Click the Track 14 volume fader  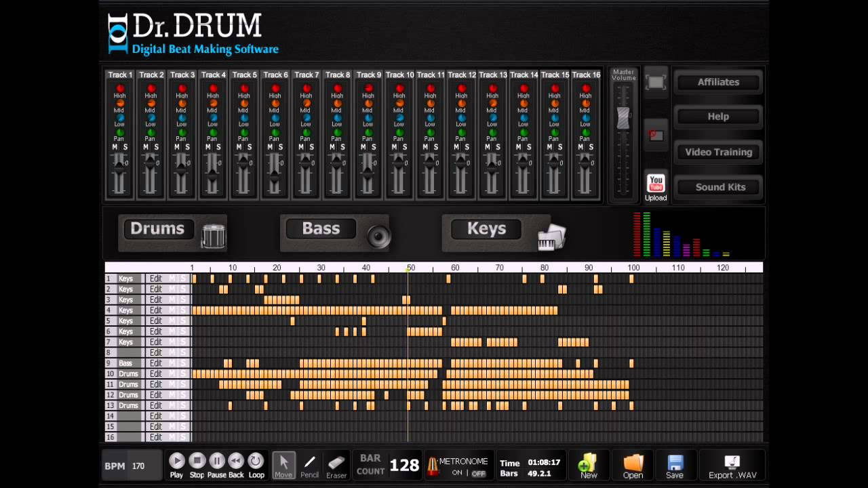pyautogui.click(x=524, y=163)
